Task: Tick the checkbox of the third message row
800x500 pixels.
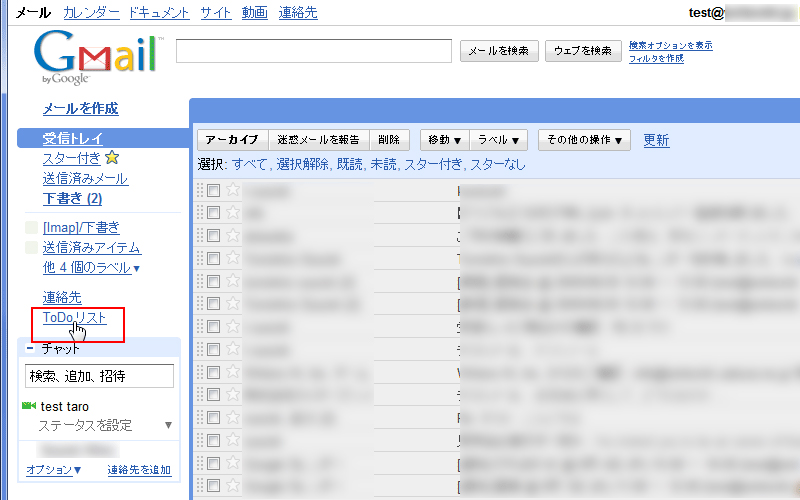Action: [213, 236]
